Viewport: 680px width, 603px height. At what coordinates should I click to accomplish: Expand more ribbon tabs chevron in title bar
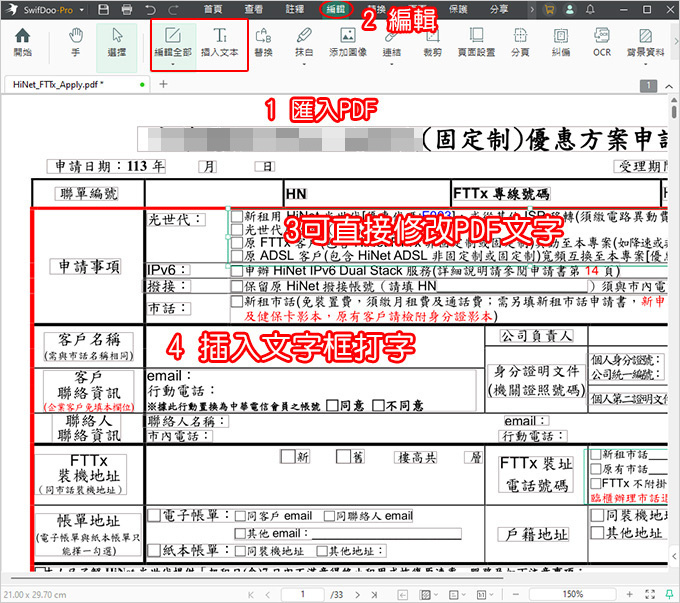pyautogui.click(x=532, y=9)
